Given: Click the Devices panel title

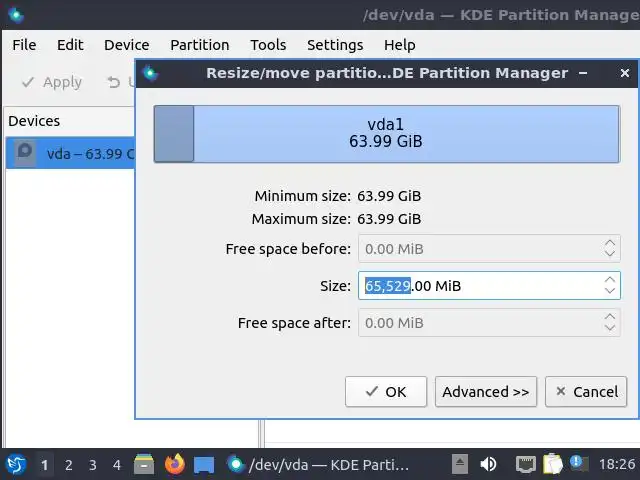Looking at the screenshot, I should tap(34, 121).
